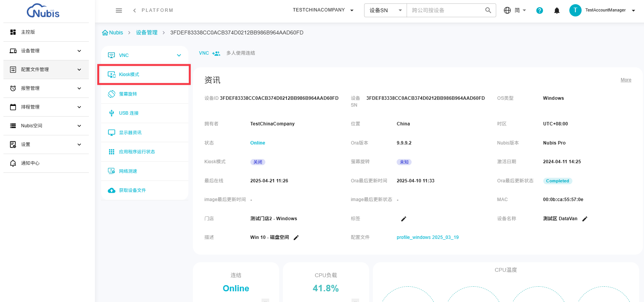Expand the 设置 chevron
The width and height of the screenshot is (644, 302).
click(x=79, y=145)
